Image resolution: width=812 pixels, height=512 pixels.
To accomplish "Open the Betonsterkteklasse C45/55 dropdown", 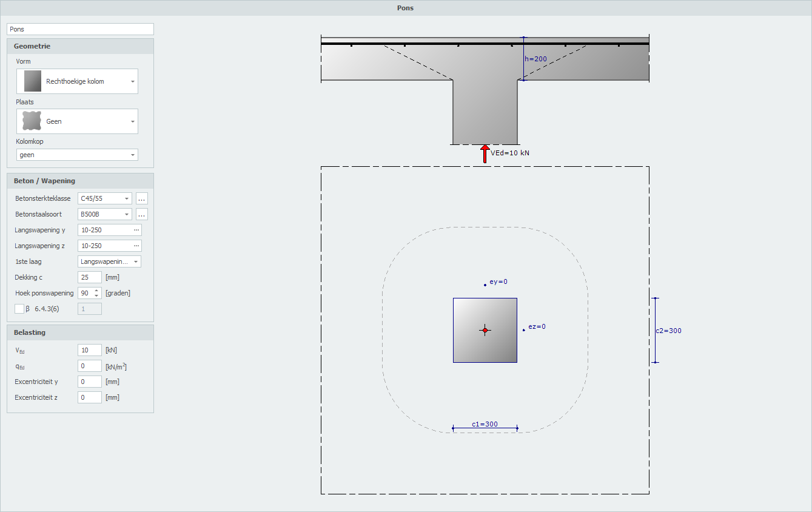I will point(104,198).
